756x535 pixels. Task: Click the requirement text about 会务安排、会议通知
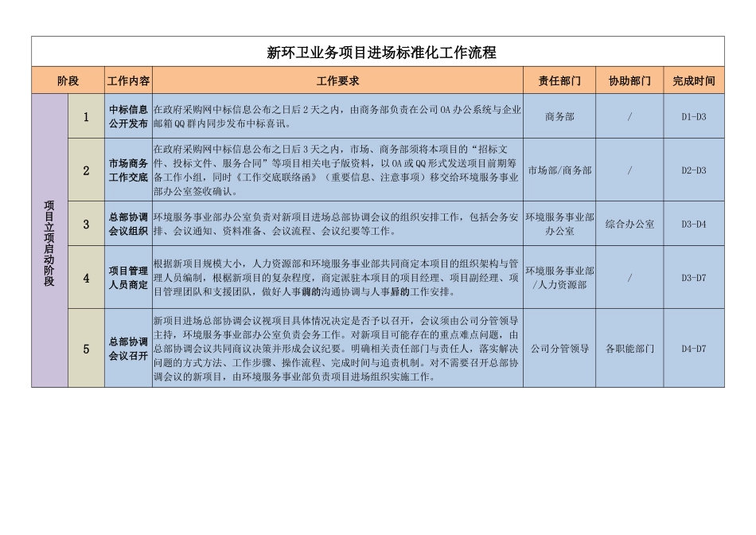[x=337, y=224]
